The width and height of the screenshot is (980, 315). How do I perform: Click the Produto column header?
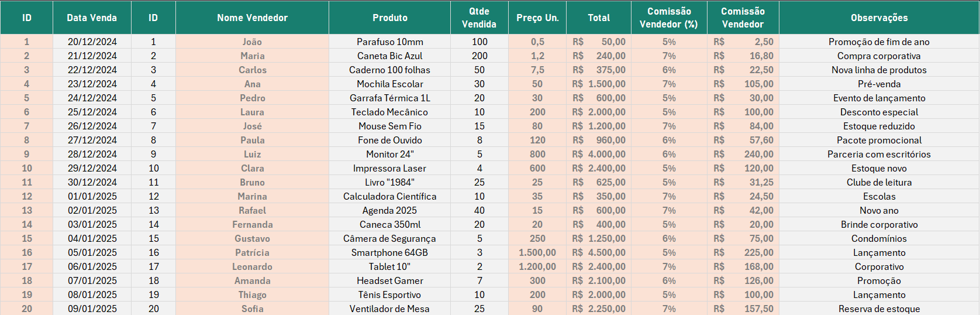tap(389, 18)
